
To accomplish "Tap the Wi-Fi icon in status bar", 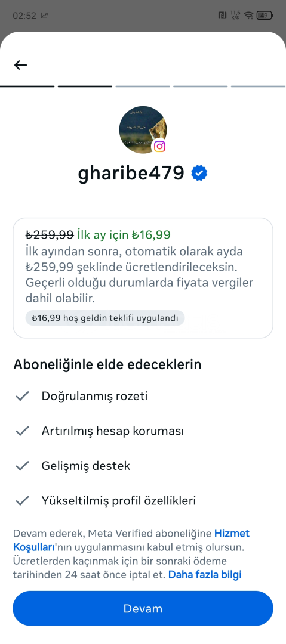I will coord(248,16).
